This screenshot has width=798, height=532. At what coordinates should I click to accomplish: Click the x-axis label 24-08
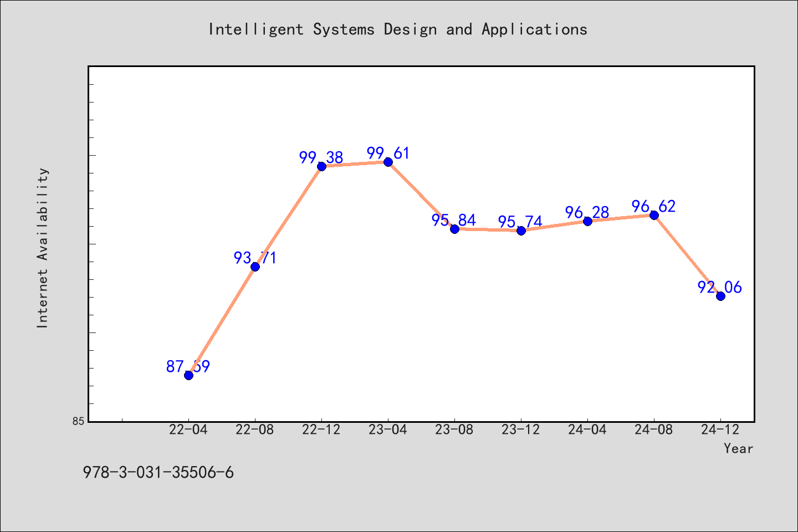click(x=654, y=430)
